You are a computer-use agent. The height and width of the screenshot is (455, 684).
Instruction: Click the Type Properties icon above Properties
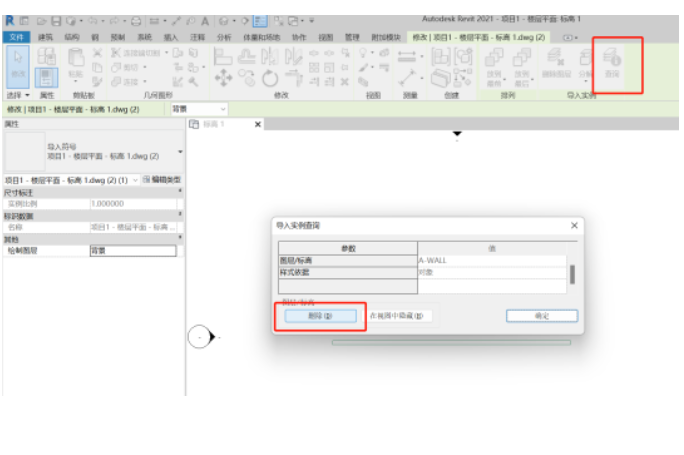[x=46, y=56]
